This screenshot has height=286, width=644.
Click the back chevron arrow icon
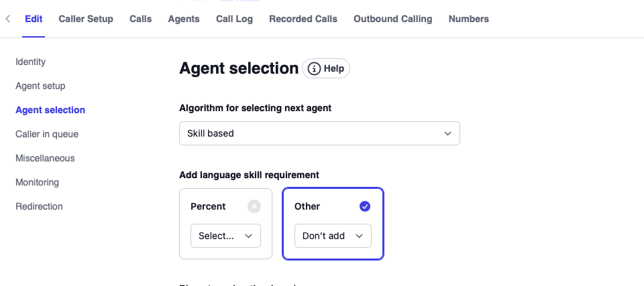(x=7, y=19)
